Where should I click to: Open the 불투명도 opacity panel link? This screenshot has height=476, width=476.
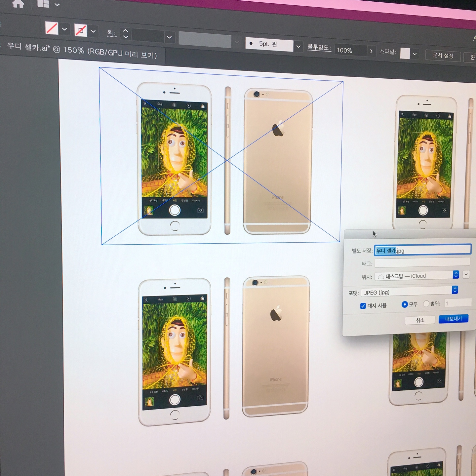tap(319, 48)
